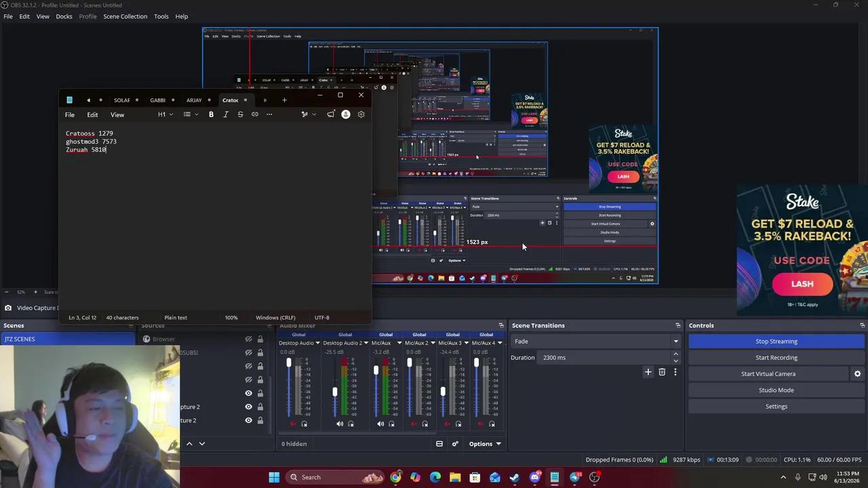Move source down with arrow
This screenshot has width=868, height=488.
(x=201, y=444)
